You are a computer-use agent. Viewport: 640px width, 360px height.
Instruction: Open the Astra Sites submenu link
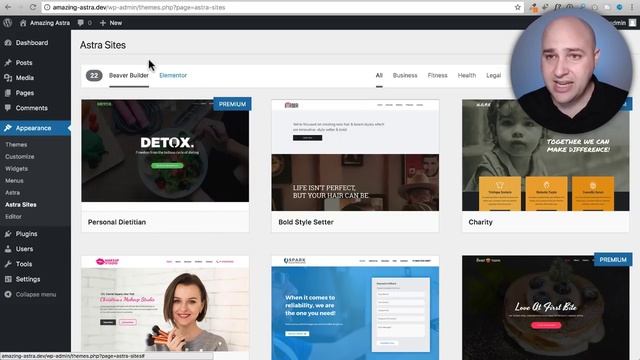[21, 204]
